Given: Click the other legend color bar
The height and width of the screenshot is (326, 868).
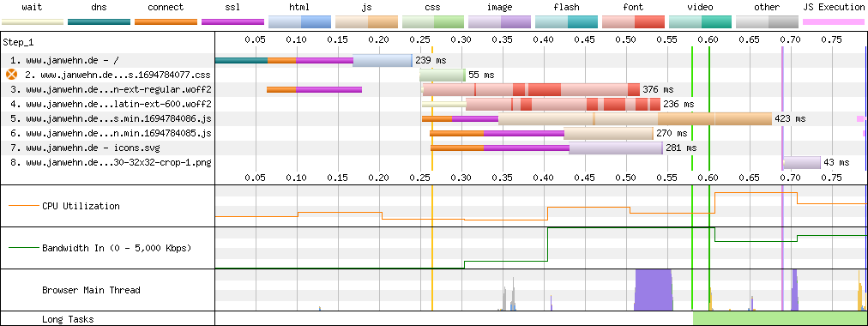Looking at the screenshot, I should pos(767,22).
